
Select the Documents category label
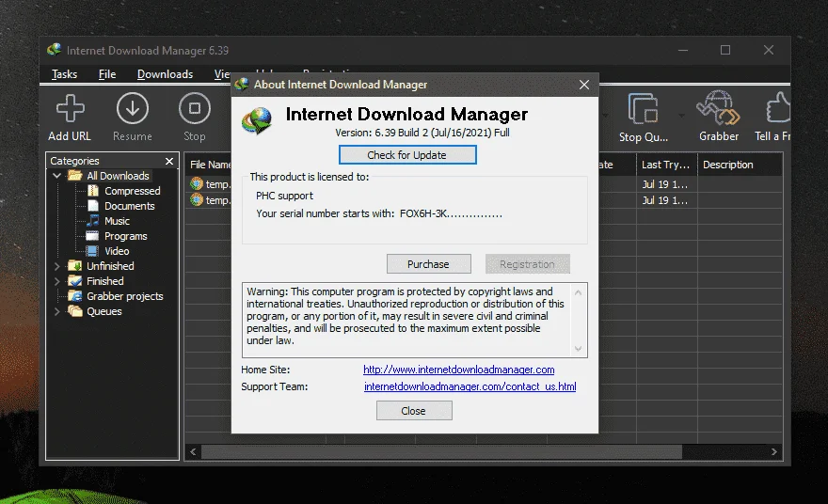click(x=130, y=206)
